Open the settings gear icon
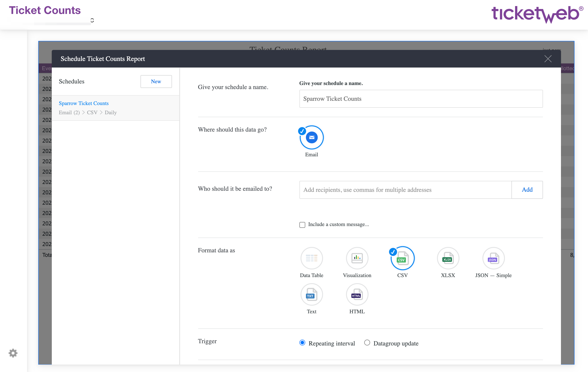588x372 pixels. tap(13, 353)
